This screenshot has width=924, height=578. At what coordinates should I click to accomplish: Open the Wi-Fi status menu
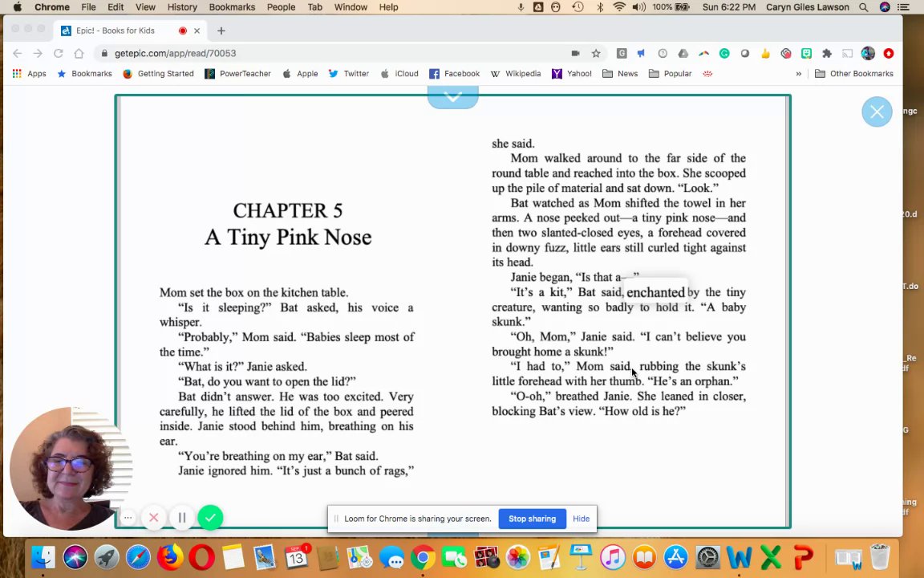618,7
